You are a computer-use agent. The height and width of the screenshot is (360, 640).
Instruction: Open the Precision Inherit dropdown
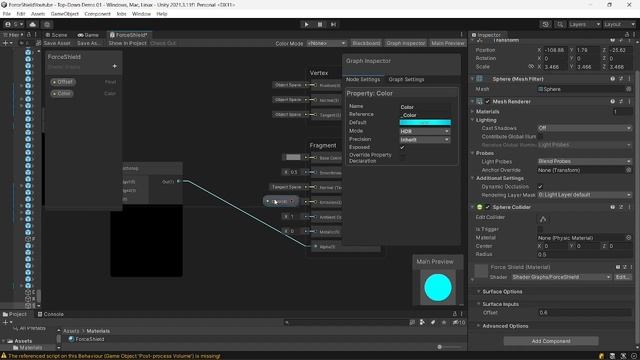tap(424, 139)
